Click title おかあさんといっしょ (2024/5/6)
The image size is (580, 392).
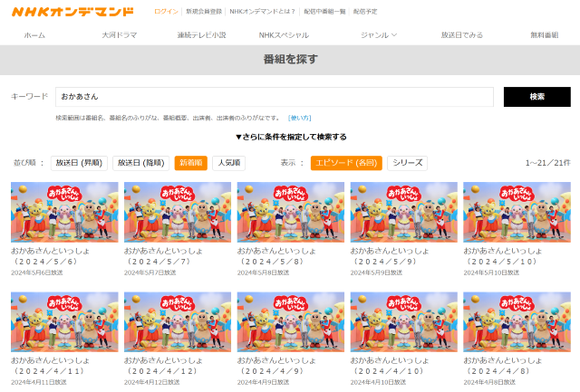tap(51, 256)
